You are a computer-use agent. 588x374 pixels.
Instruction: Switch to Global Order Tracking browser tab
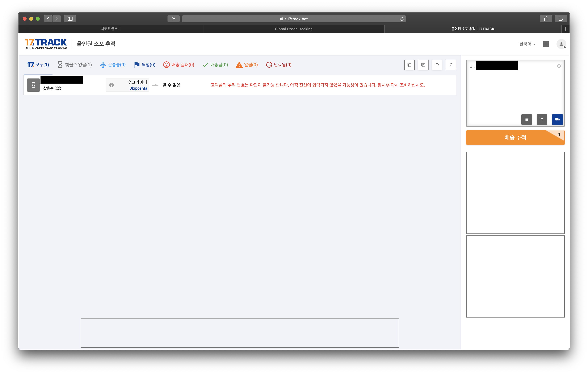(x=294, y=29)
